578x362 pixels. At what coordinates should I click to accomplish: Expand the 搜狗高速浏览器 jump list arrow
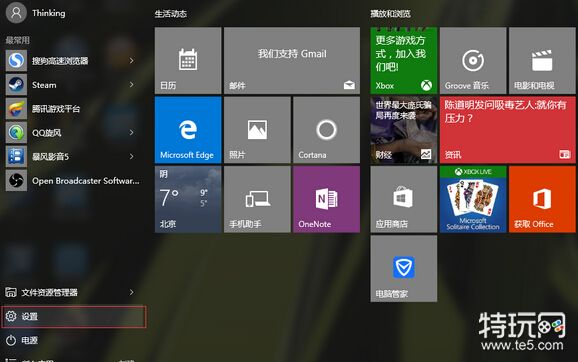(x=132, y=60)
